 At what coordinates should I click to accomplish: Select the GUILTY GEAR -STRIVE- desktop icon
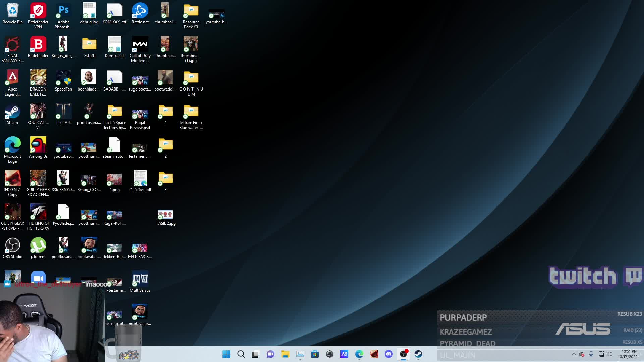pyautogui.click(x=13, y=217)
